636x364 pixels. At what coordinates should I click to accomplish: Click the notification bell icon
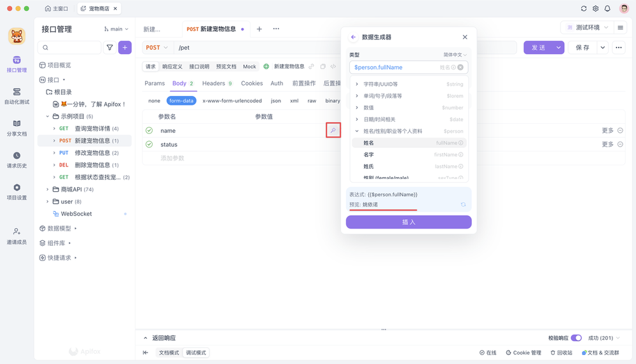coord(607,9)
